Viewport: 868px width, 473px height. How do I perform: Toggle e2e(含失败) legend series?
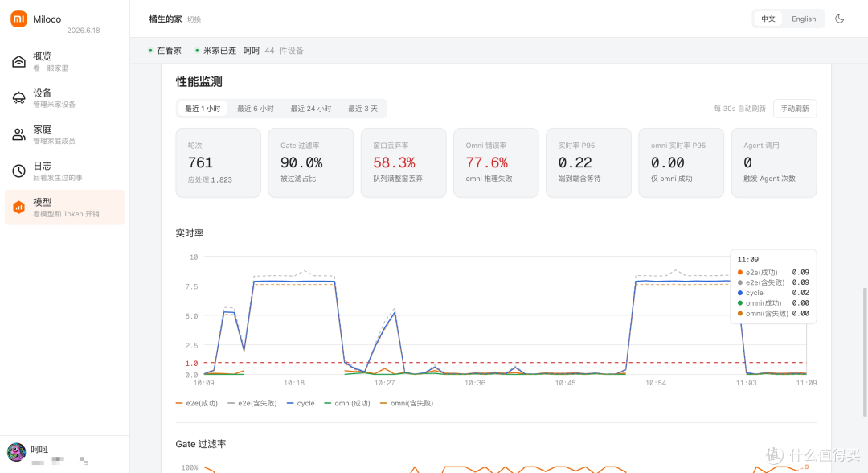pos(252,403)
